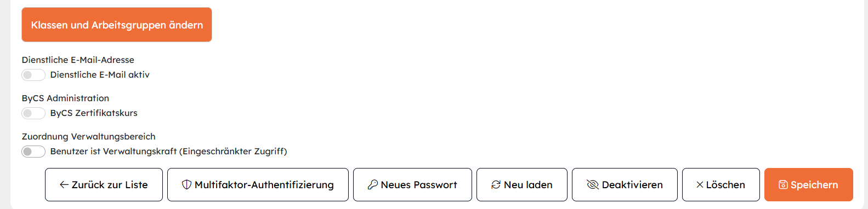Request a Neues Passwort
This screenshot has height=209, width=868.
pos(412,185)
